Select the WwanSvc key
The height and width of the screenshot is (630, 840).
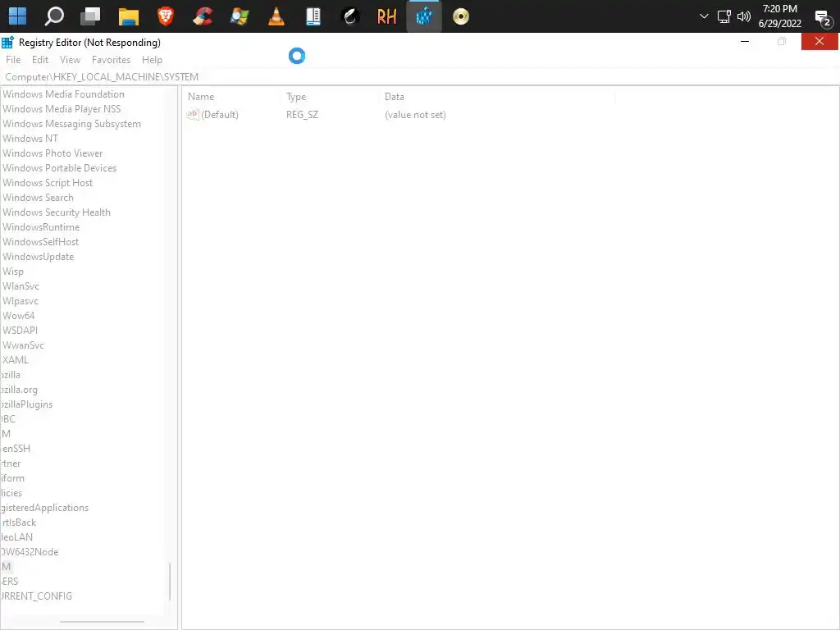(x=23, y=345)
